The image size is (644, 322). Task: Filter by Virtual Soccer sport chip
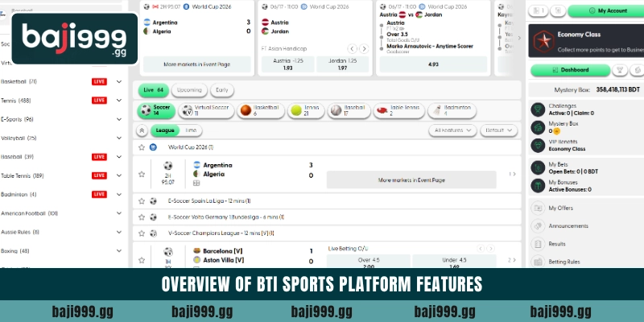pyautogui.click(x=206, y=110)
